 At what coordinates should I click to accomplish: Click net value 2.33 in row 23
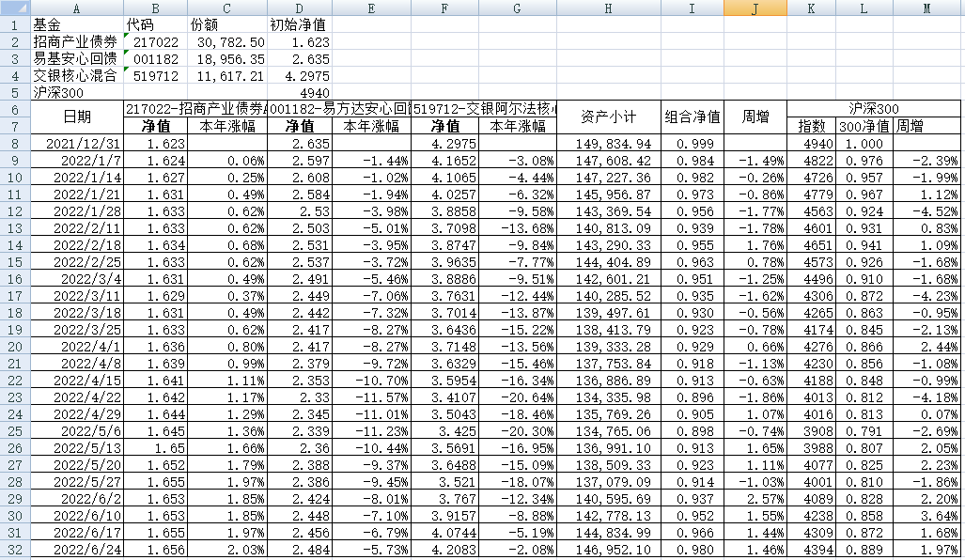(x=300, y=397)
